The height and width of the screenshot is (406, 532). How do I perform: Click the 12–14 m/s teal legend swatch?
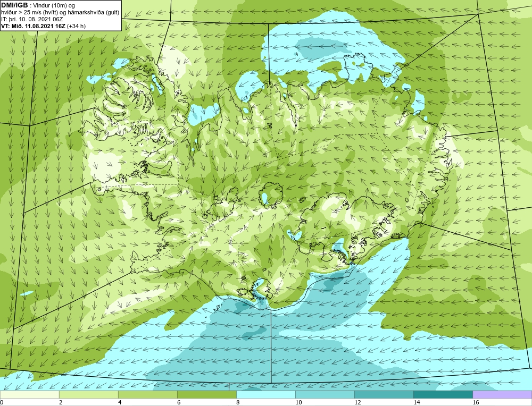(384, 394)
